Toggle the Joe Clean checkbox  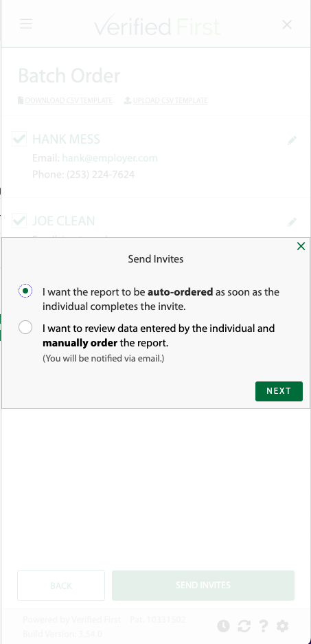pyautogui.click(x=19, y=221)
